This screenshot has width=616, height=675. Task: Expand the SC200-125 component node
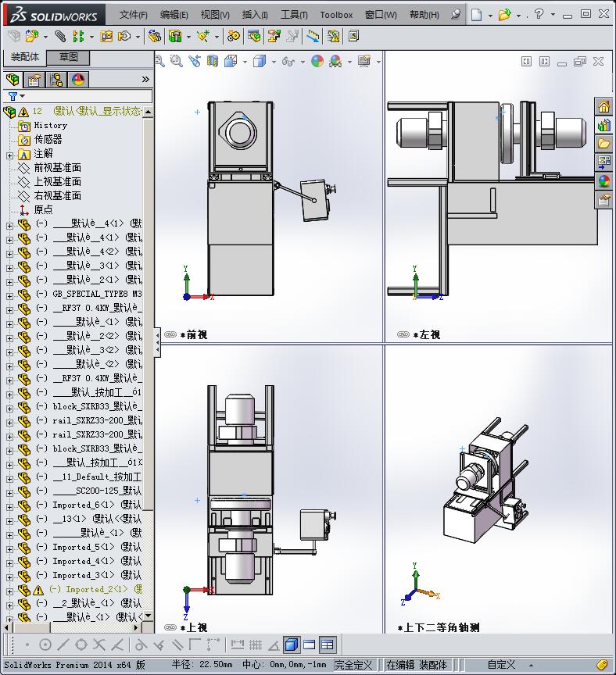[9, 493]
